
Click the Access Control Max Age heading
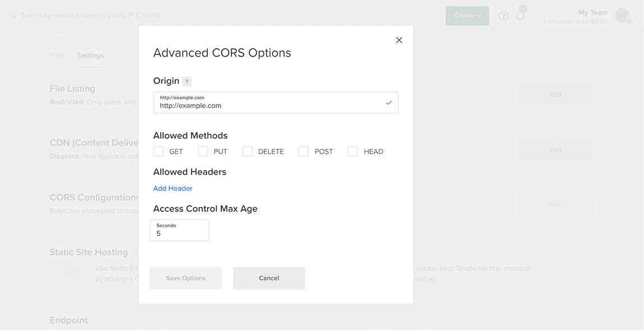(206, 209)
